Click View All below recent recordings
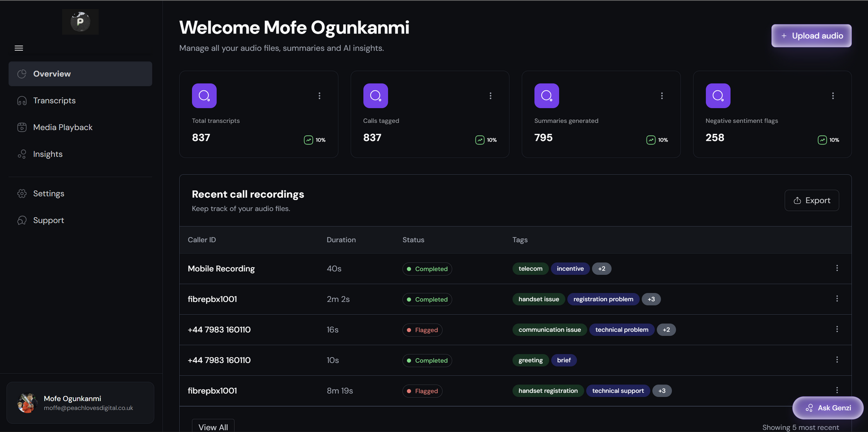Image resolution: width=868 pixels, height=432 pixels. coord(213,426)
